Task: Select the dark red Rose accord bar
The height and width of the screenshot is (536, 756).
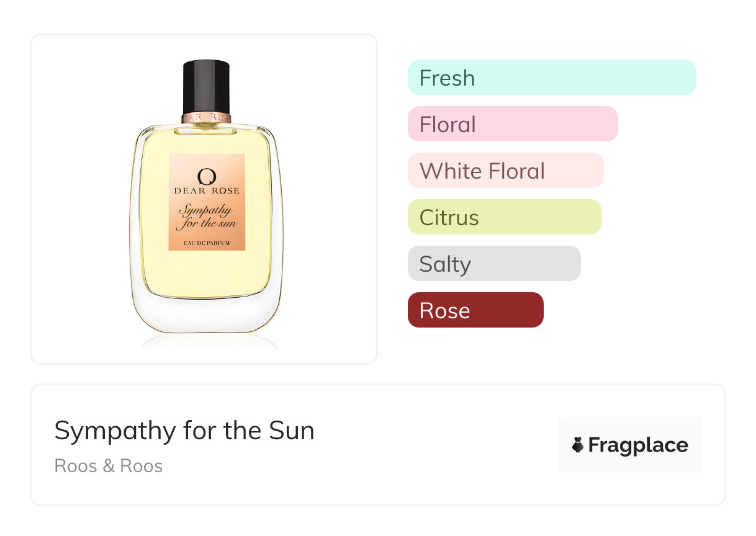Action: (x=475, y=310)
